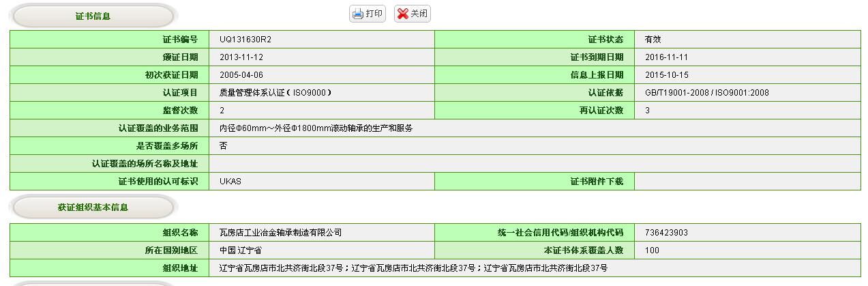The height and width of the screenshot is (286, 868).
Task: Click the 打印 (Print) button
Action: [367, 14]
